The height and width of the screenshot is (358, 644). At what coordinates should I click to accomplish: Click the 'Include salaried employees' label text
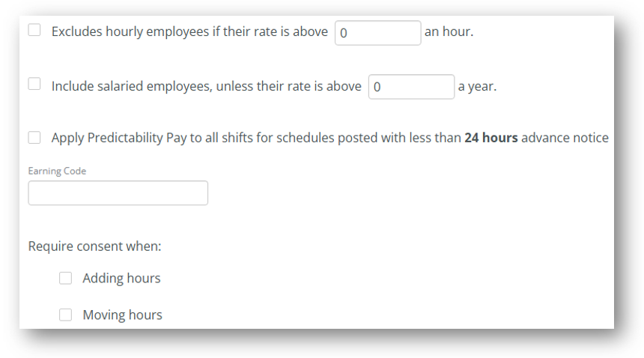[x=132, y=86]
